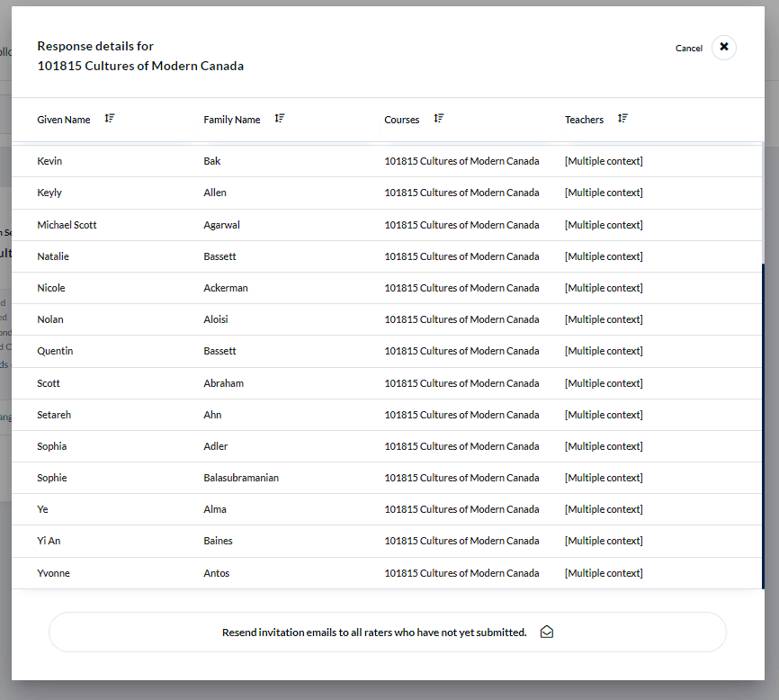Resend invitation emails to all raters
779x700 pixels.
pos(388,632)
